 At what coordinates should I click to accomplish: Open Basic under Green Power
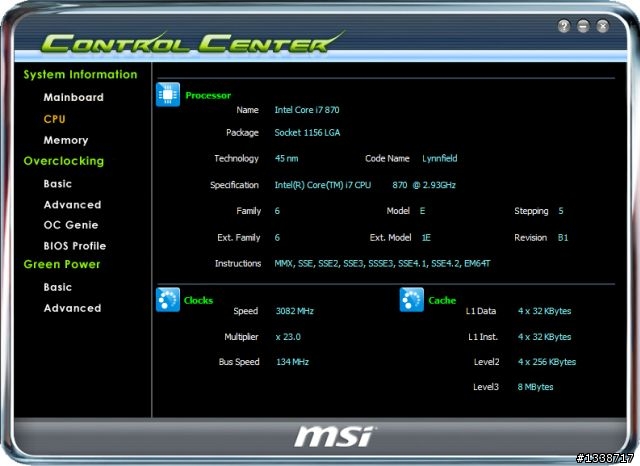point(58,287)
